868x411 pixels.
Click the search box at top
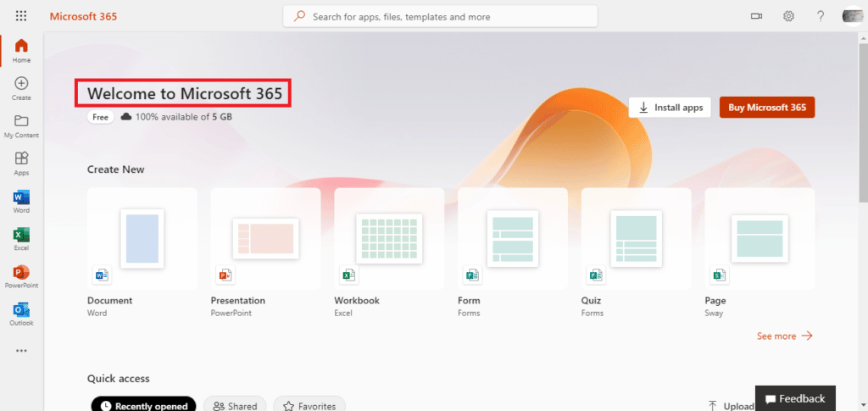(x=441, y=16)
